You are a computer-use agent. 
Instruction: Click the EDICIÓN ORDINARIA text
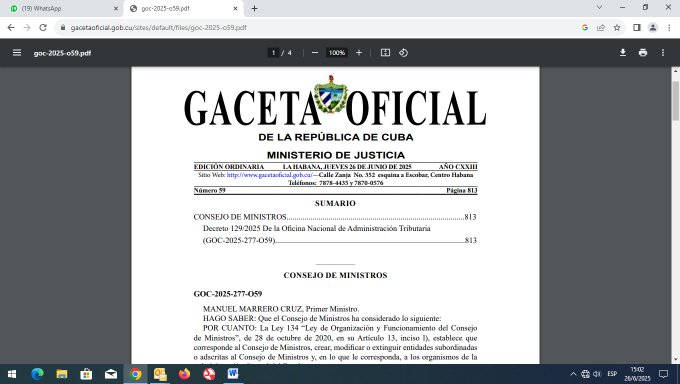[229, 167]
